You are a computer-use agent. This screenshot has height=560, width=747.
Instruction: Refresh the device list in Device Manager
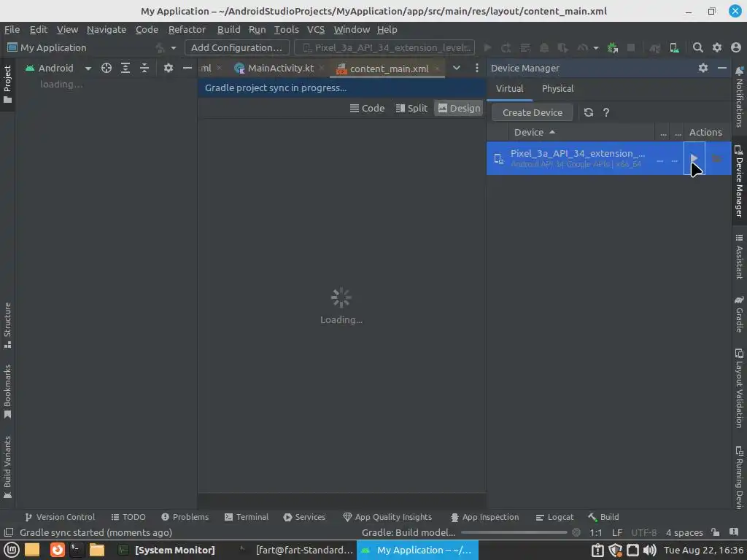589,112
